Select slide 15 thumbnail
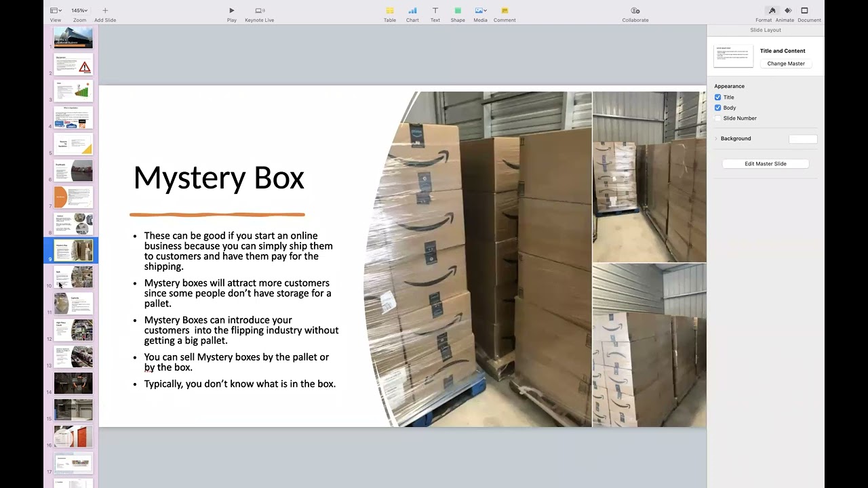This screenshot has width=868, height=488. point(73,409)
